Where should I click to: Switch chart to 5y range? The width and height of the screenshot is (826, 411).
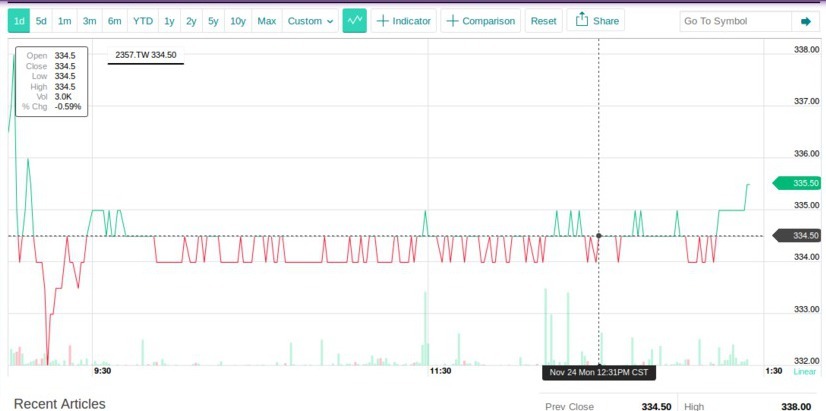click(x=213, y=21)
